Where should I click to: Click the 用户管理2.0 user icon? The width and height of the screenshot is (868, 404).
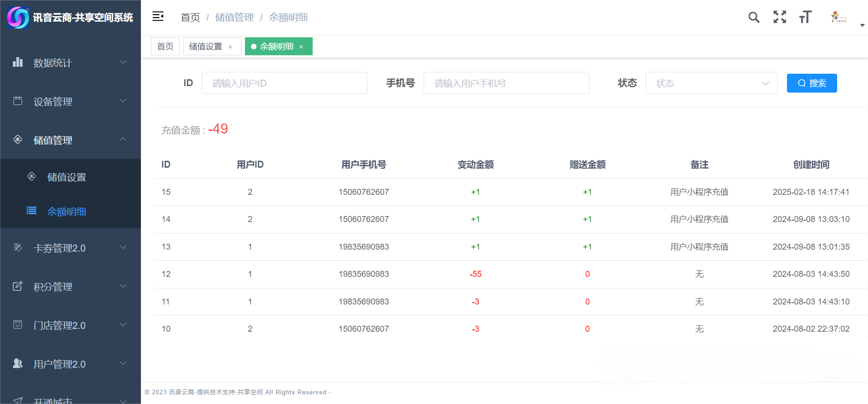coord(17,363)
